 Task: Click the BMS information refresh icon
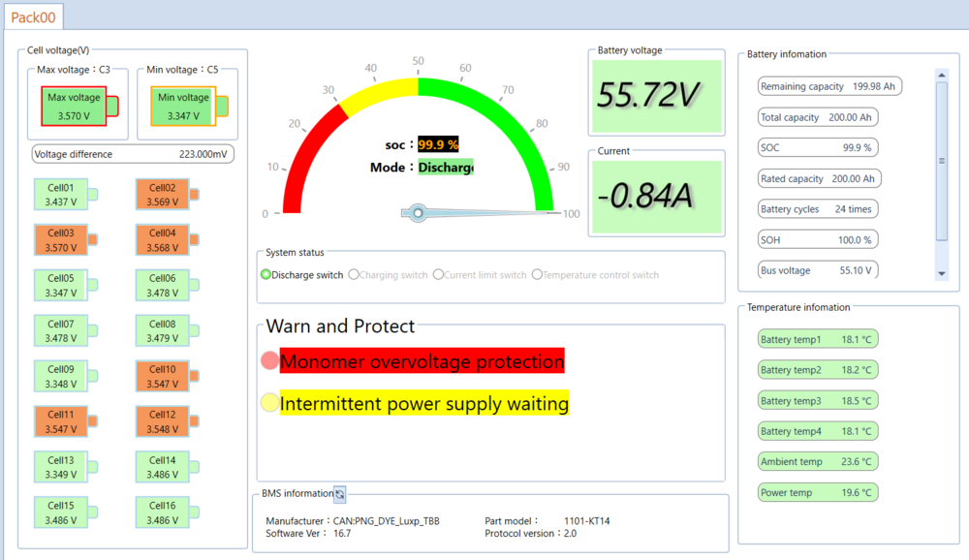[x=339, y=494]
